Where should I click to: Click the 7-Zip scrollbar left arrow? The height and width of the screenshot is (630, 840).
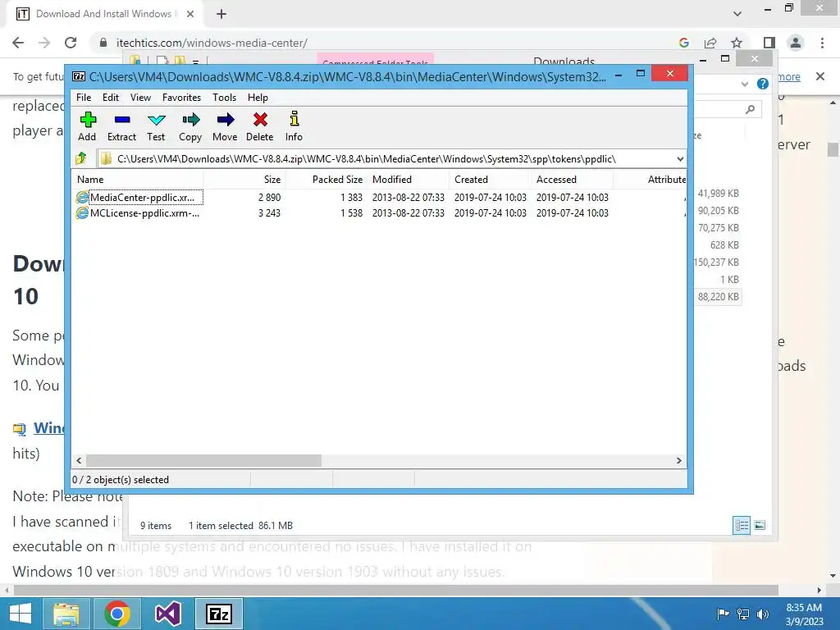coord(80,461)
